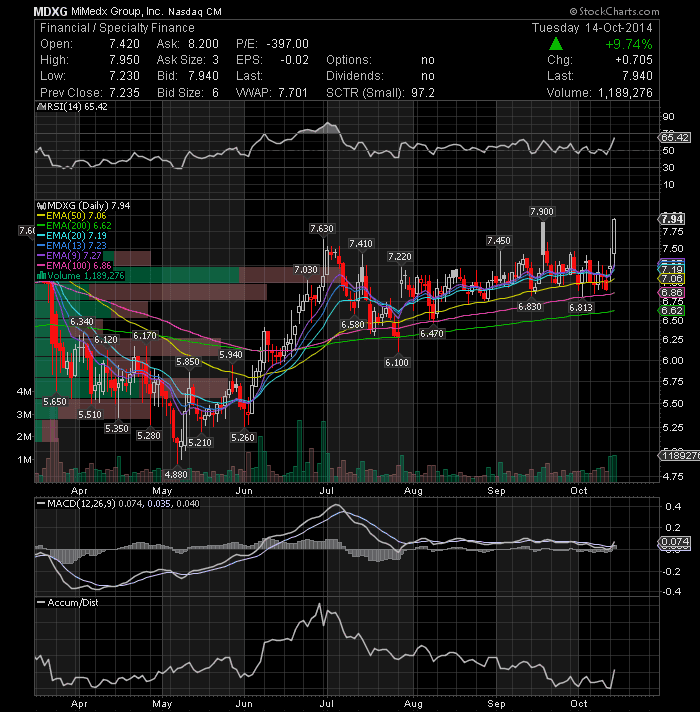Click the 1189276 volume tag on axis
Image resolution: width=700 pixels, height=712 pixels.
(679, 455)
